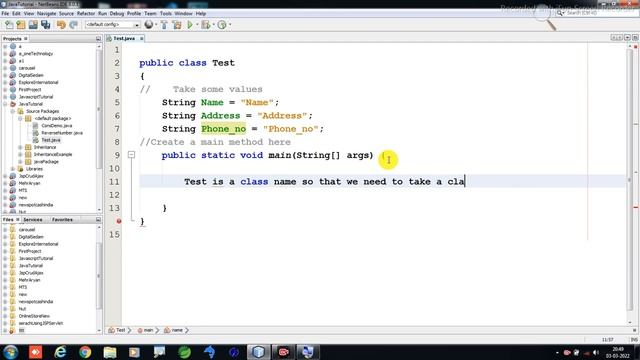Click the New File toolbar icon
This screenshot has width=640, height=360.
[x=9, y=25]
